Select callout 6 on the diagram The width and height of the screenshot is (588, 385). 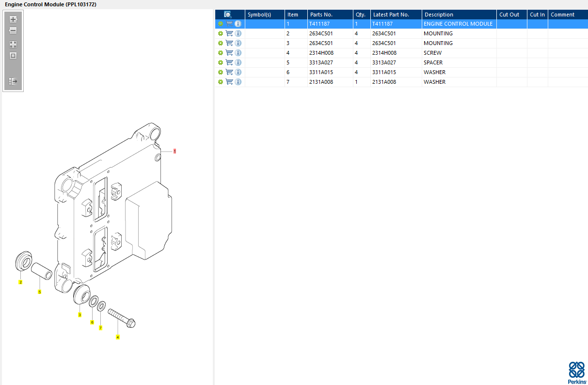coord(92,322)
